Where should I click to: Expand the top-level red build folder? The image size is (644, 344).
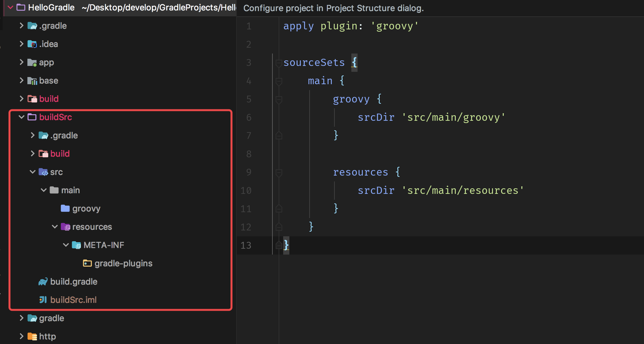(22, 99)
